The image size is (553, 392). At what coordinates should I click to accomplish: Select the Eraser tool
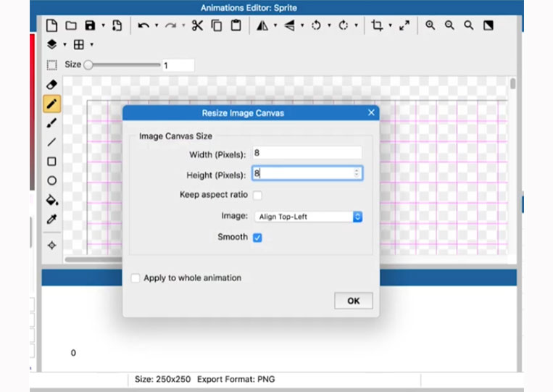tap(52, 85)
